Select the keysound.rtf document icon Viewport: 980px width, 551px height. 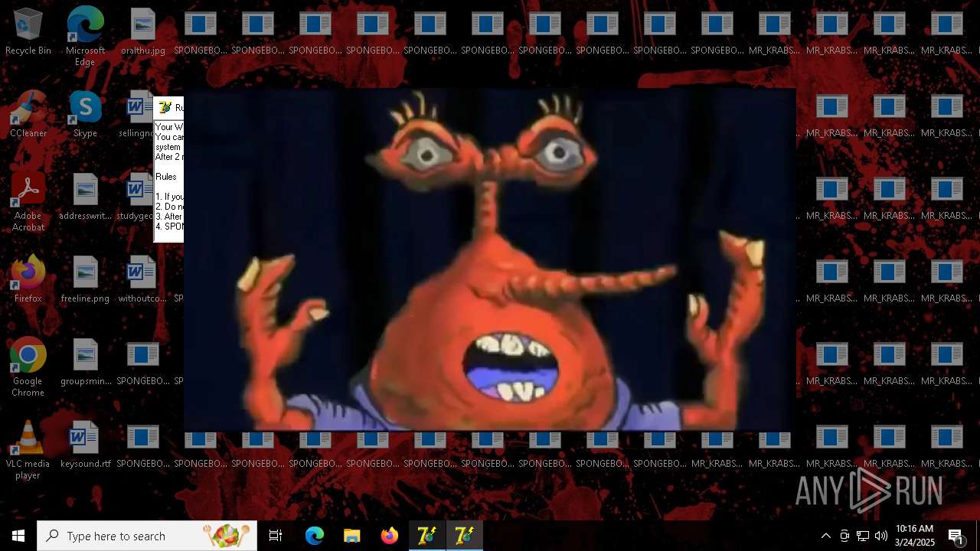pos(85,445)
